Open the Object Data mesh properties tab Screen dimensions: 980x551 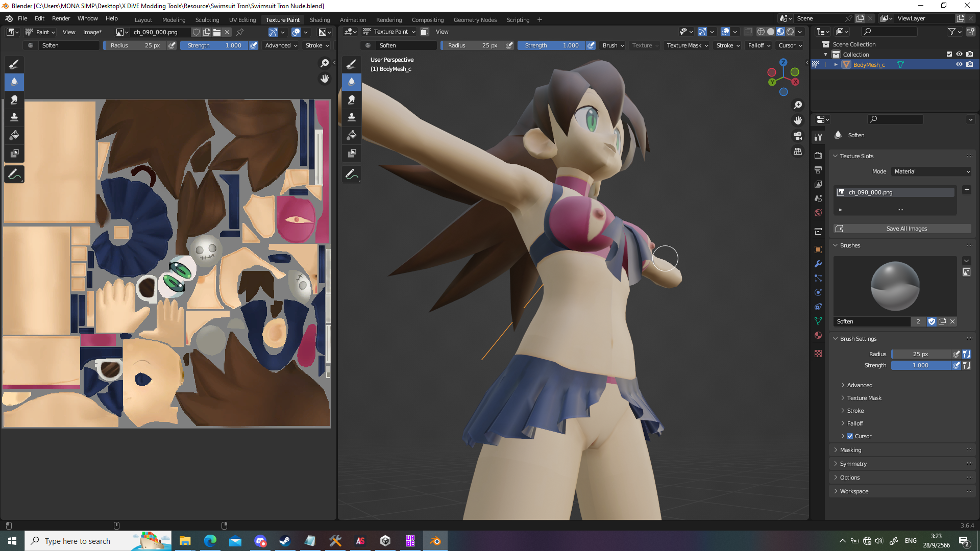pyautogui.click(x=818, y=321)
